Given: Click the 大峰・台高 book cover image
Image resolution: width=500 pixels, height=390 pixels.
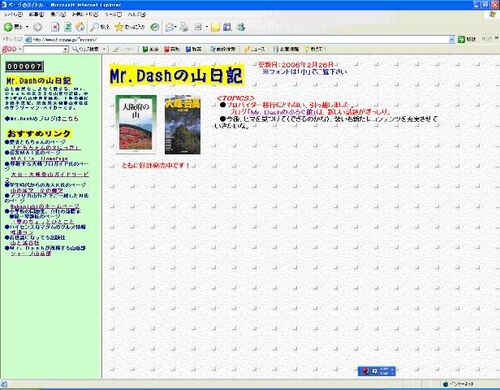Looking at the screenshot, I should pos(183,125).
